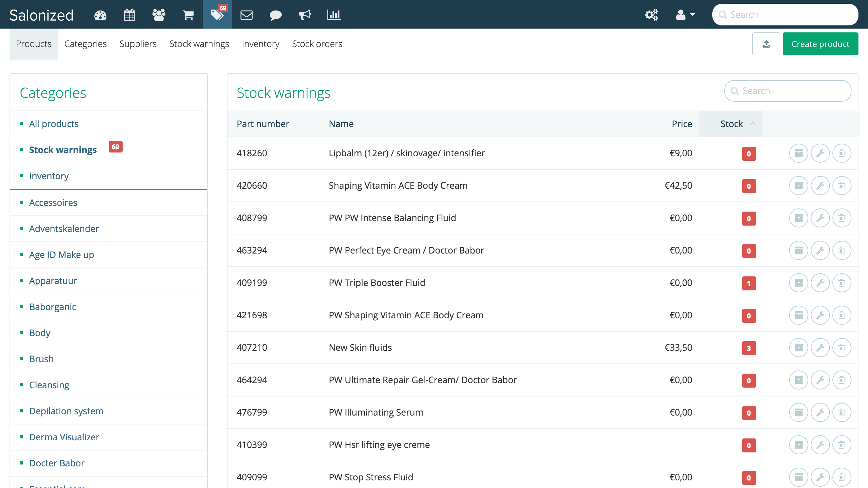Viewport: 868px width, 488px height.
Task: Switch to the Suppliers tab
Action: point(138,44)
